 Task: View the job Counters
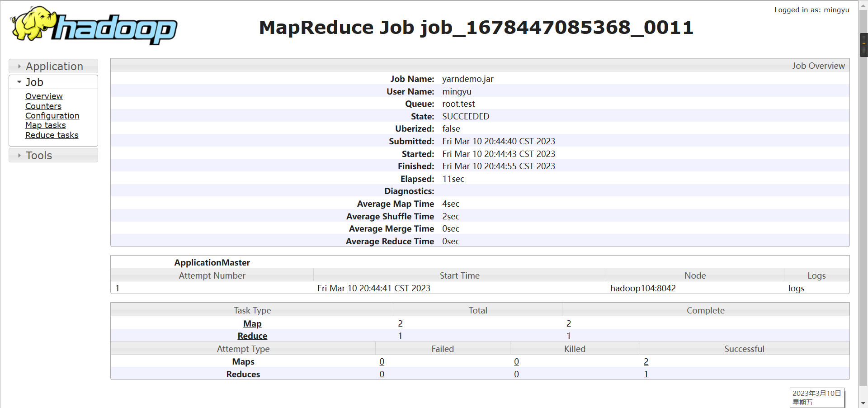pyautogui.click(x=43, y=106)
